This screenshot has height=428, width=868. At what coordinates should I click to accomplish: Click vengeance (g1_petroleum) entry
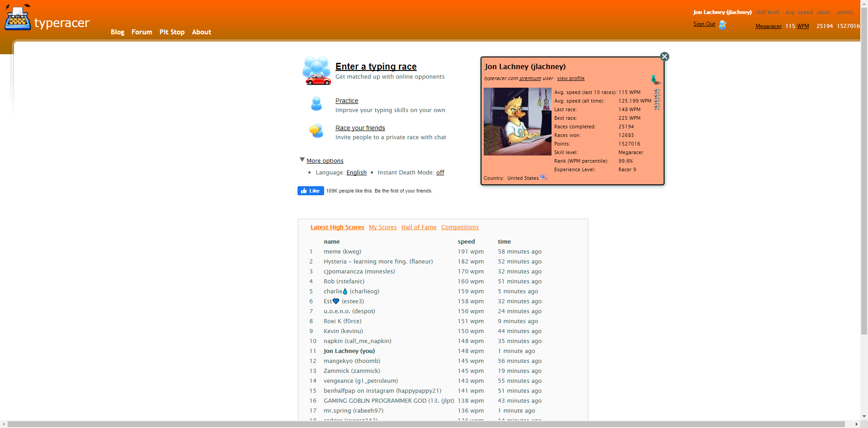click(361, 381)
